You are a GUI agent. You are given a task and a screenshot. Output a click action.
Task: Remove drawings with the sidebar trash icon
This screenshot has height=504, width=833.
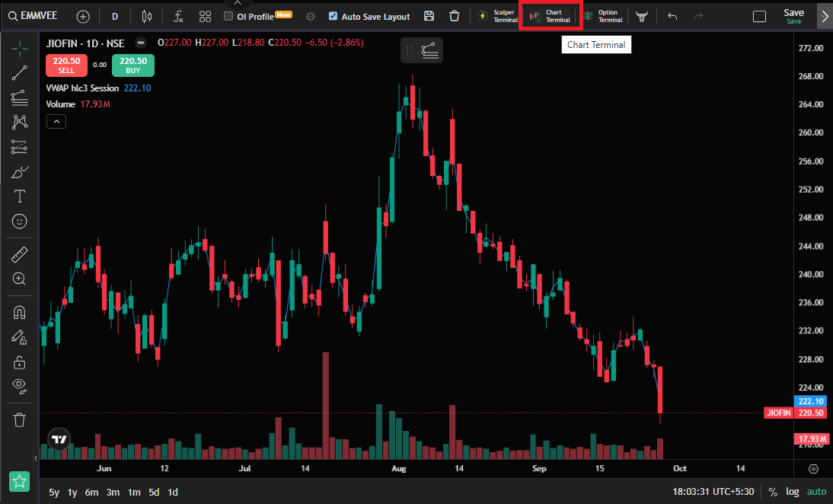20,420
